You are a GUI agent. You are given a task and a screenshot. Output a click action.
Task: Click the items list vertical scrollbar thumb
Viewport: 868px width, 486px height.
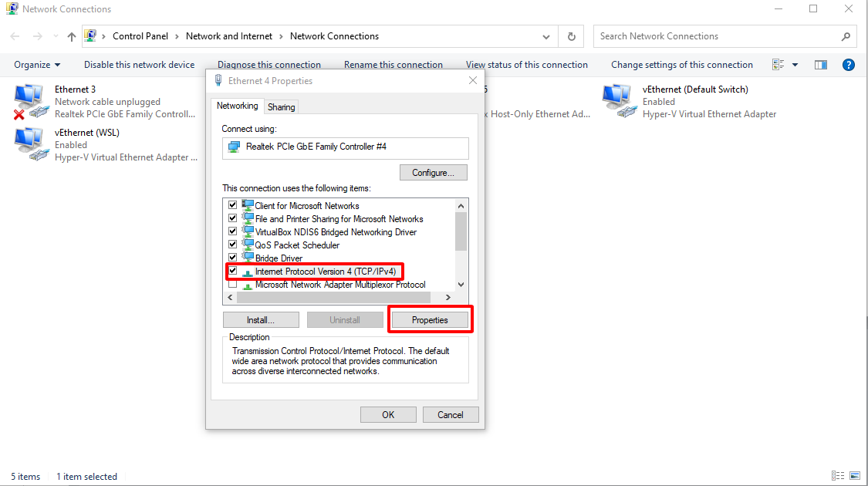[x=461, y=231]
